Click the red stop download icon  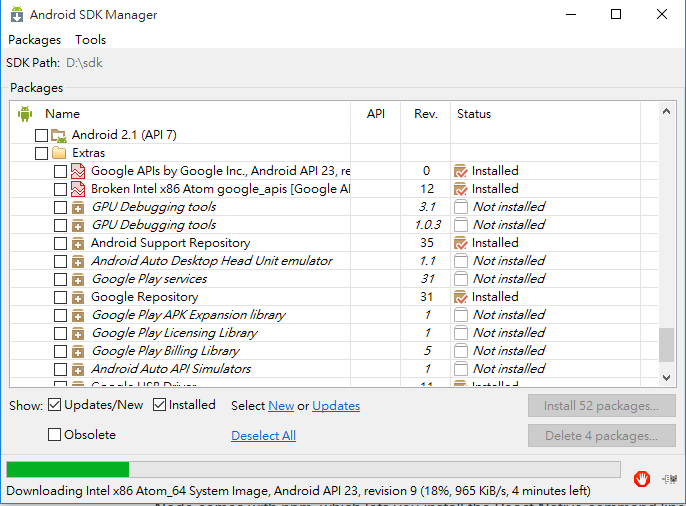(x=642, y=479)
